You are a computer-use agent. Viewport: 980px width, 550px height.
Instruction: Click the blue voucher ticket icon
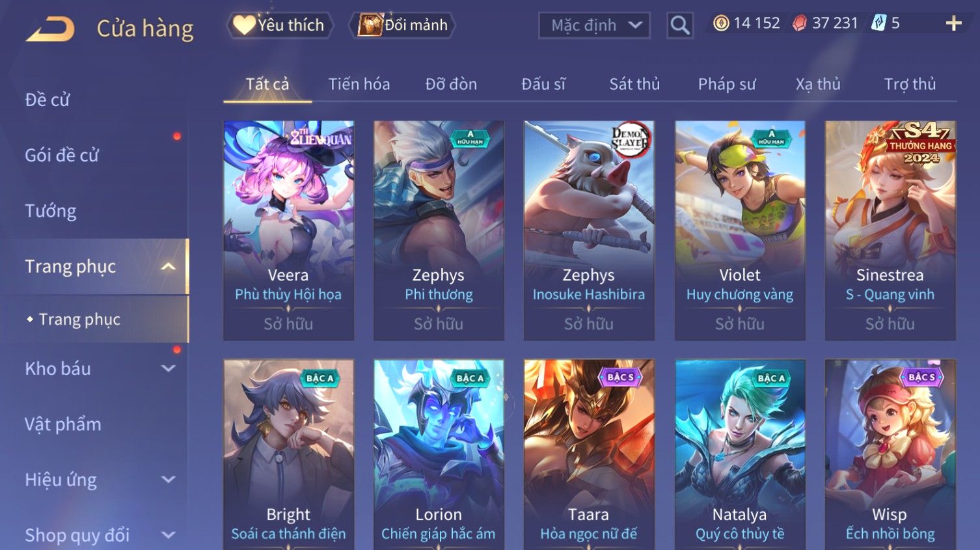click(878, 23)
